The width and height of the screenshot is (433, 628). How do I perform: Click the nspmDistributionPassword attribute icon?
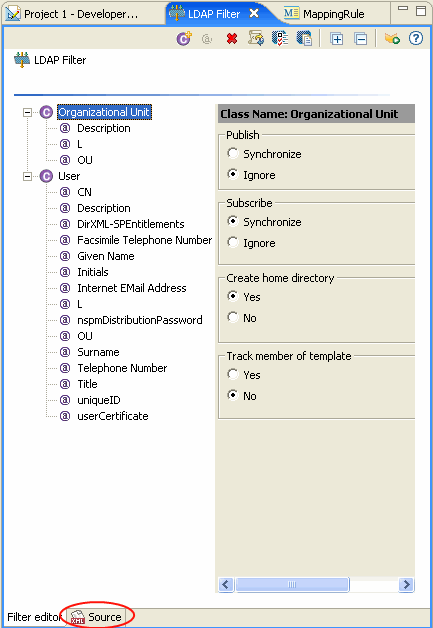65,320
